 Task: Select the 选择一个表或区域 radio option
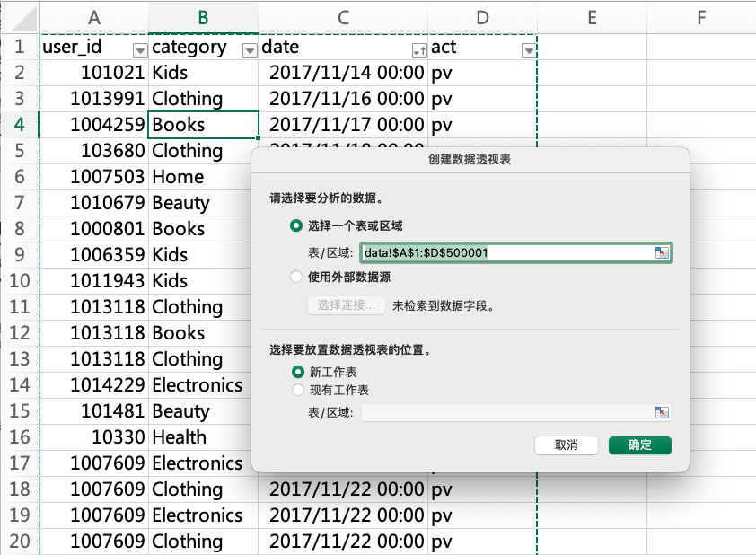coord(295,225)
